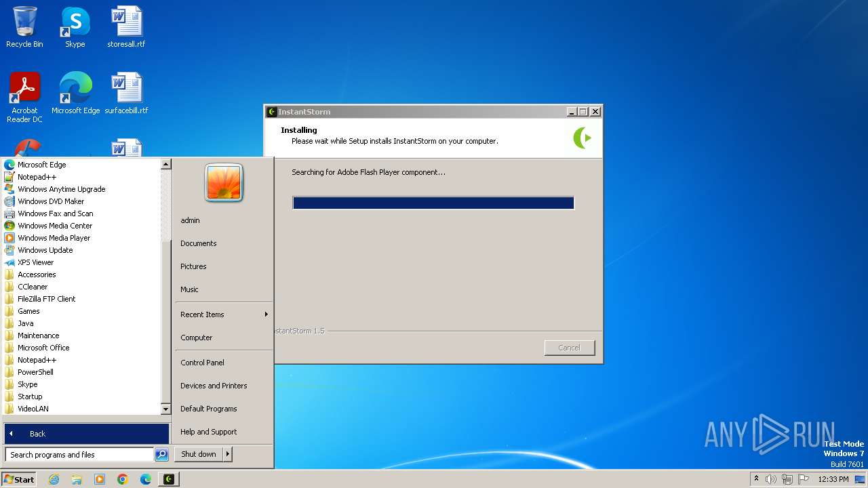Image resolution: width=868 pixels, height=488 pixels.
Task: Open the surfacebill.rtf desktop file
Action: tap(126, 94)
